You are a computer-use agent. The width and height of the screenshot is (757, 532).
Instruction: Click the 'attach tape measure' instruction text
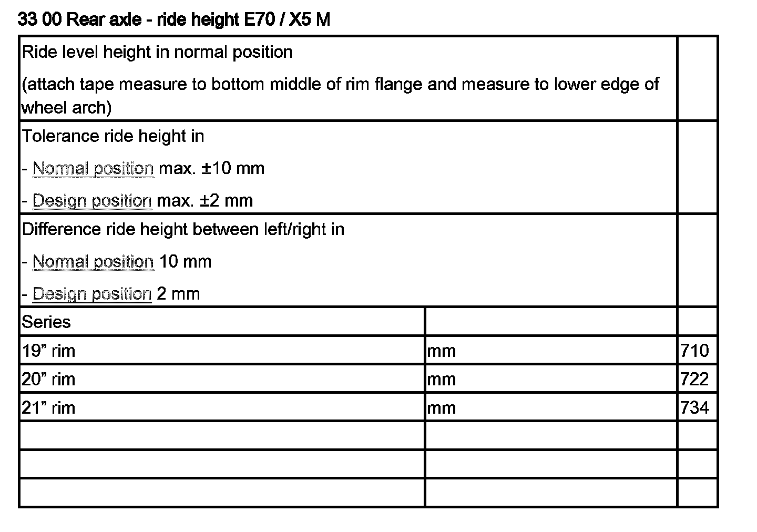tap(340, 85)
